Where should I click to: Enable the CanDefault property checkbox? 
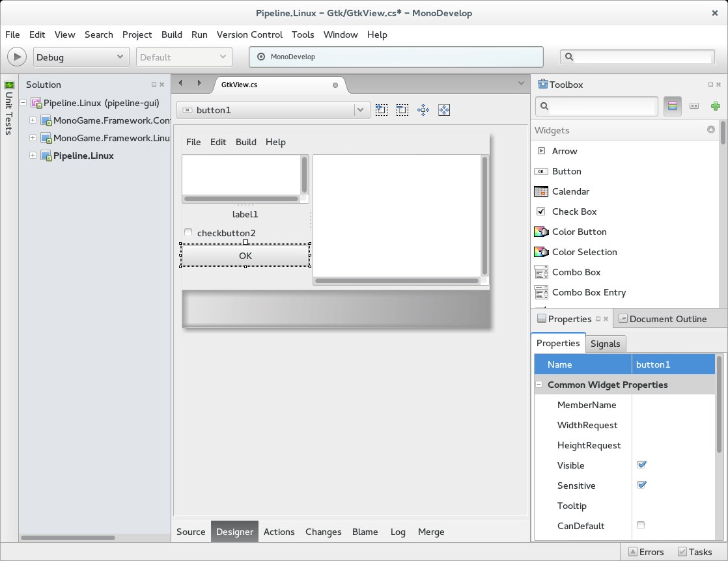(x=640, y=525)
